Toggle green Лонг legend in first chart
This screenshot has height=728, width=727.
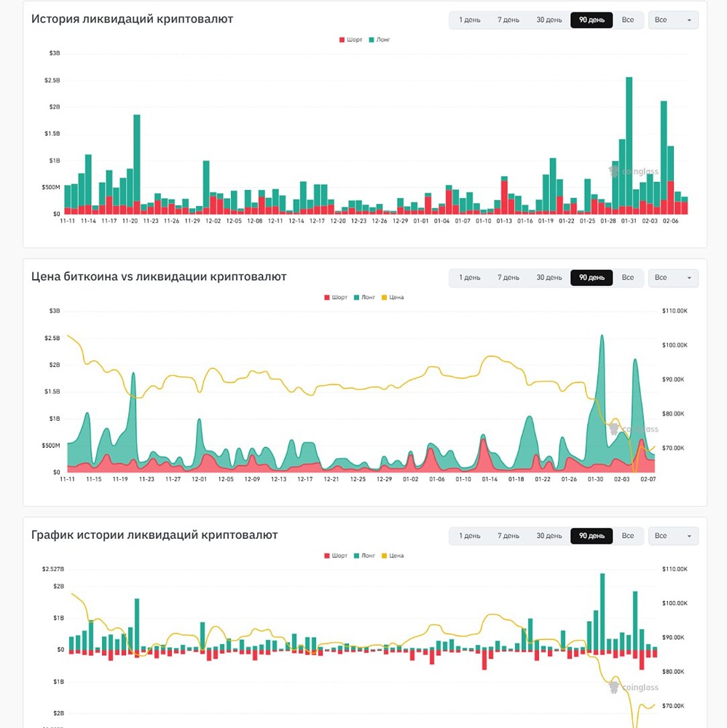coord(380,40)
